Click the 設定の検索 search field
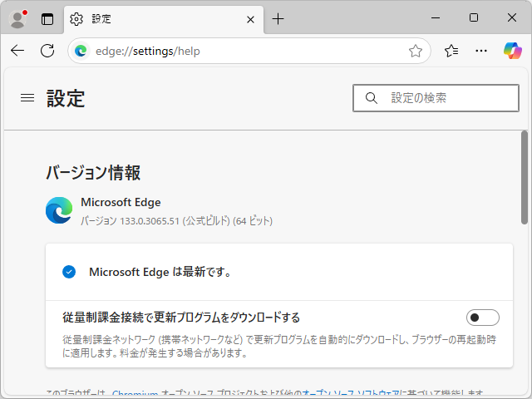Screen dimensions: 532x399 436,98
